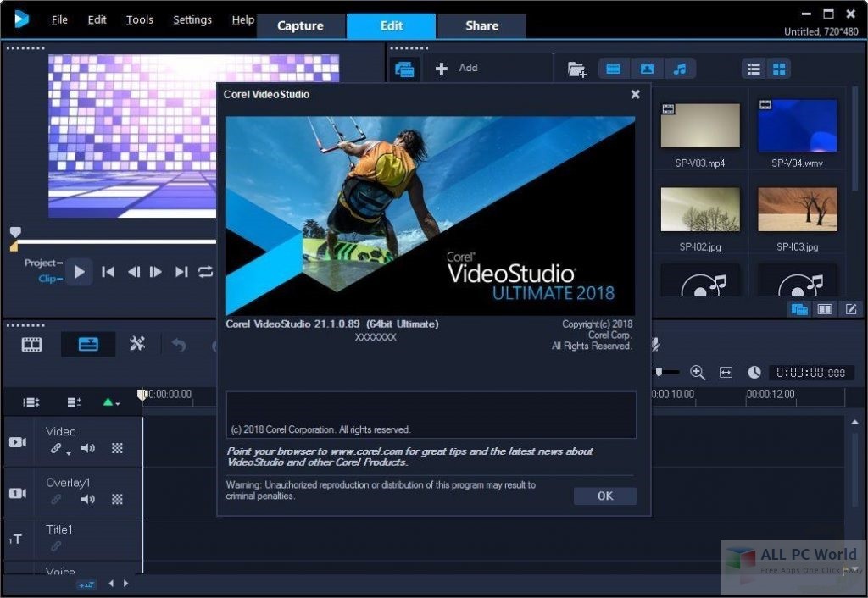Close the Corel VideoStudio About dialog
This screenshot has width=868, height=598.
point(636,94)
